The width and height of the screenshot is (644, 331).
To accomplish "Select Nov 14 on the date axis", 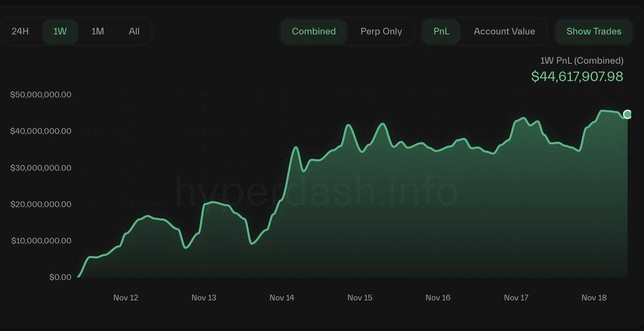I will click(281, 298).
